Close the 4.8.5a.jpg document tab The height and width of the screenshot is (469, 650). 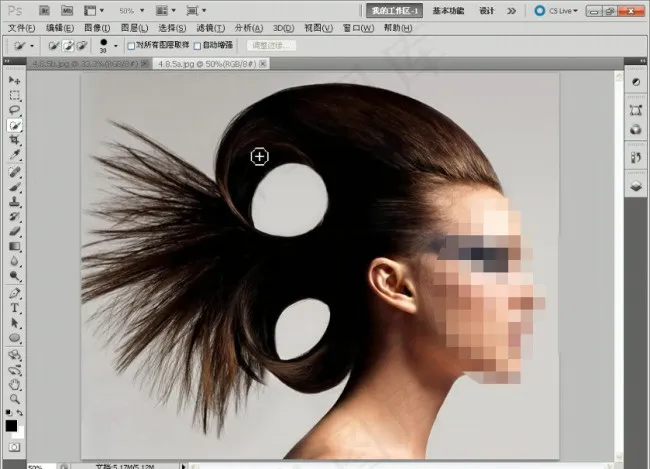(263, 63)
